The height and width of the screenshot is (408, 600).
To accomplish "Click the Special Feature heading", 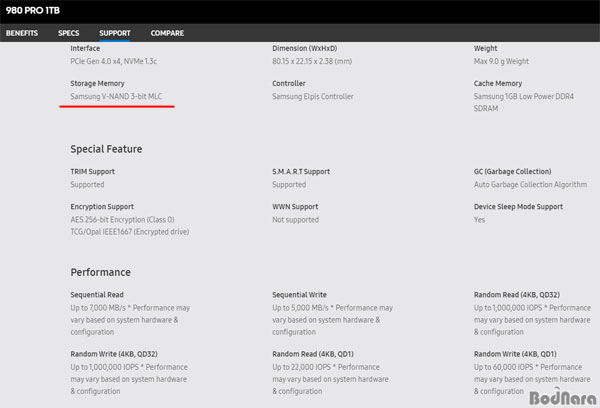I will click(x=106, y=149).
